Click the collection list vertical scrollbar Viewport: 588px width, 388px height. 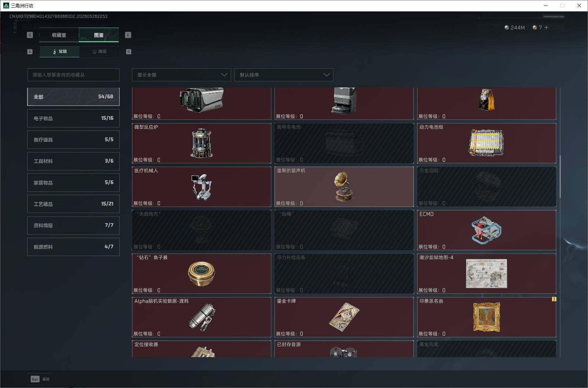(x=560, y=176)
